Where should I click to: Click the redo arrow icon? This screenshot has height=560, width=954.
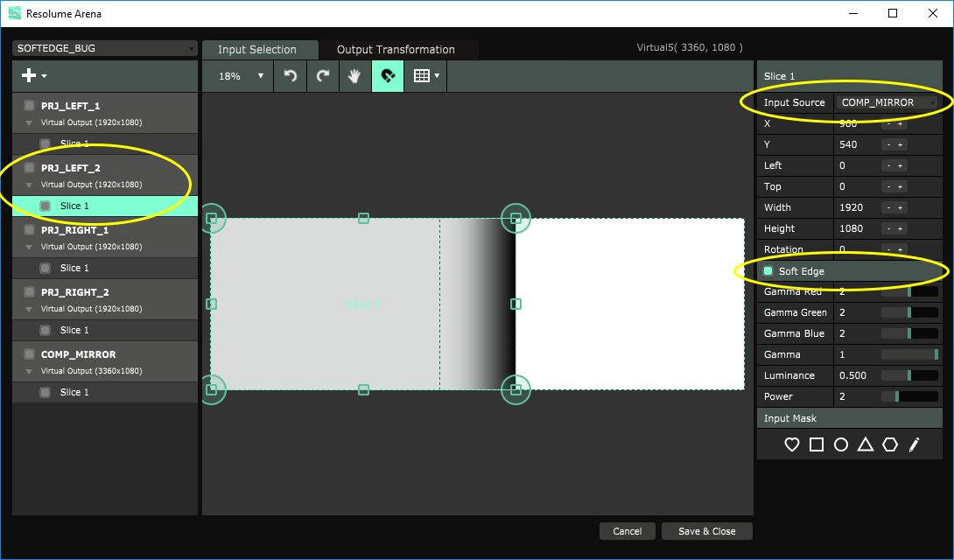point(323,76)
